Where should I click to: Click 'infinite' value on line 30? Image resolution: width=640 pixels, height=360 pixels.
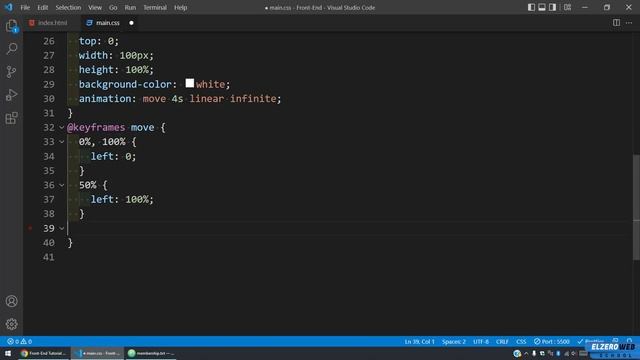[x=253, y=99]
